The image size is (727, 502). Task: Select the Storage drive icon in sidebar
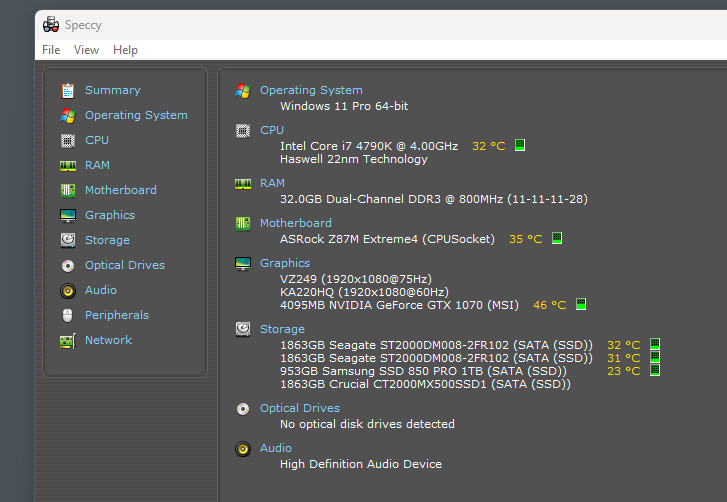68,240
